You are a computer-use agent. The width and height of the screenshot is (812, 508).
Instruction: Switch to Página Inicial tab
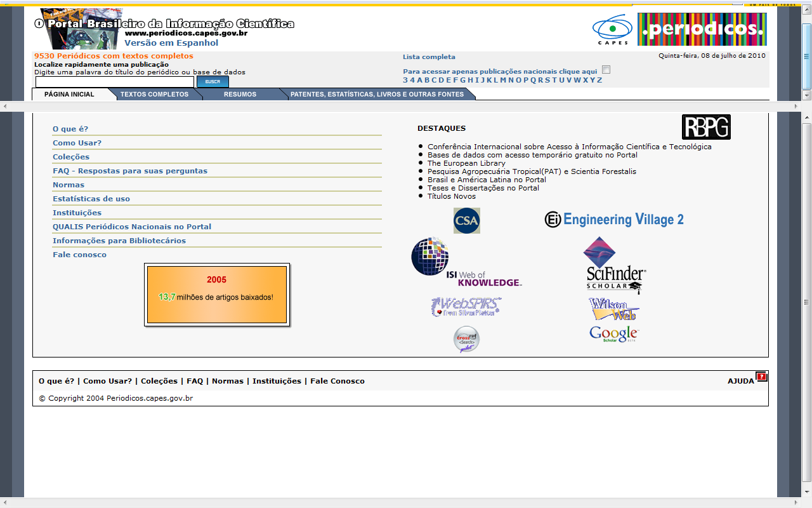click(69, 94)
